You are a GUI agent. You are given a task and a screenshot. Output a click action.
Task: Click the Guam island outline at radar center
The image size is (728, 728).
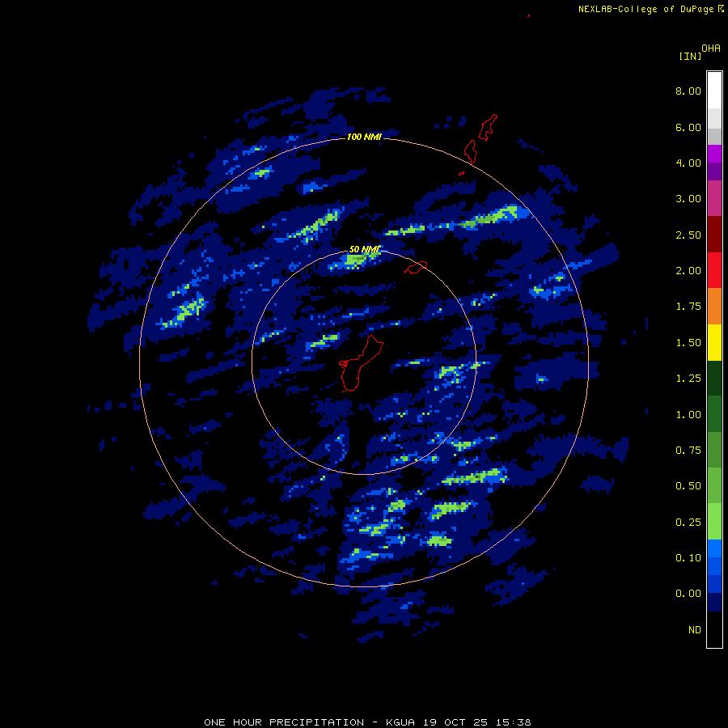point(360,363)
